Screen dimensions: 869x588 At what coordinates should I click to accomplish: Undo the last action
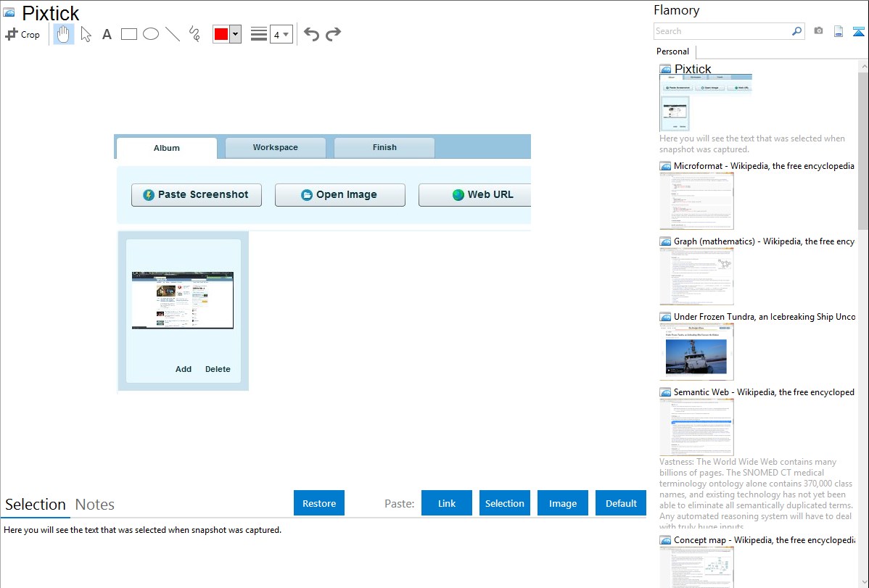tap(311, 34)
